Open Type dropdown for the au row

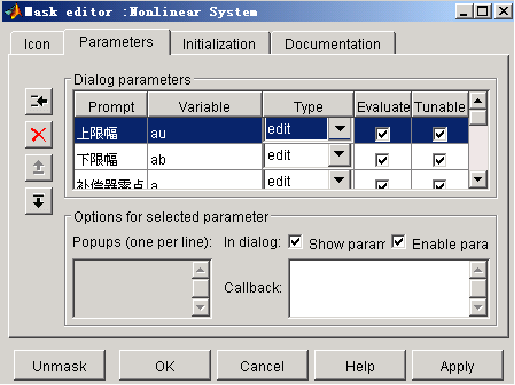coord(340,129)
